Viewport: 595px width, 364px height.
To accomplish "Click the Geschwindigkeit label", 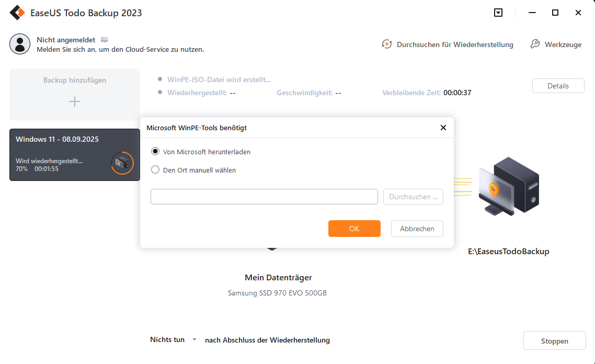I will [305, 93].
